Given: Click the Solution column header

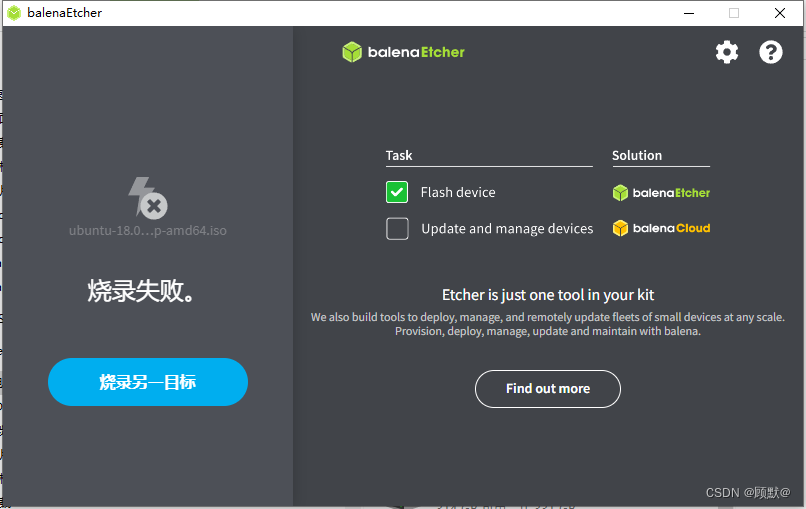Looking at the screenshot, I should tap(637, 155).
